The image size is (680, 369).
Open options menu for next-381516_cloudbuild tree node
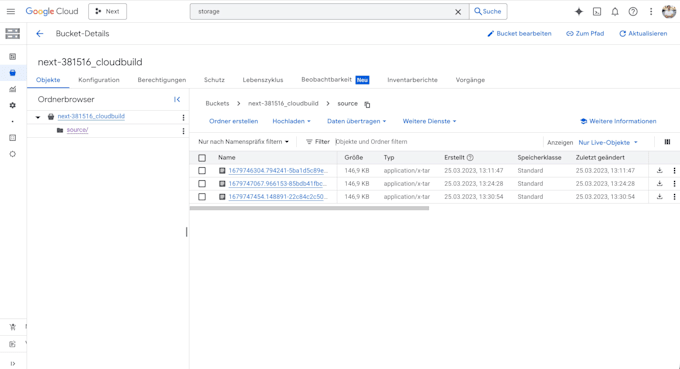coord(183,118)
